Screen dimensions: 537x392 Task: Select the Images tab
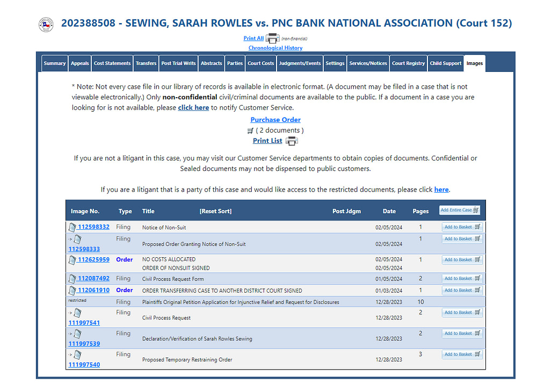point(475,63)
